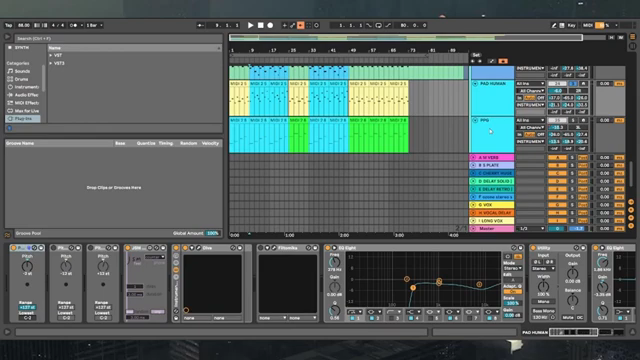Toggle the highlighted Re-enable Automation button

(300, 25)
